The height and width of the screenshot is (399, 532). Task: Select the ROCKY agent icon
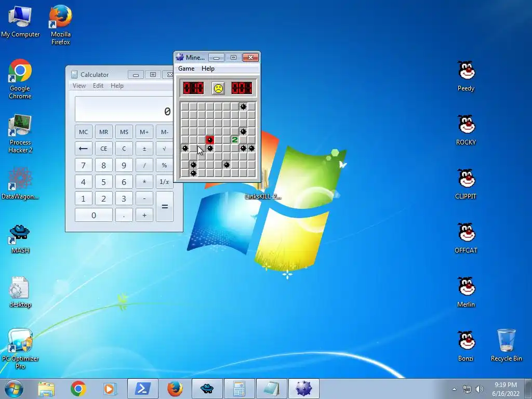[x=466, y=130]
